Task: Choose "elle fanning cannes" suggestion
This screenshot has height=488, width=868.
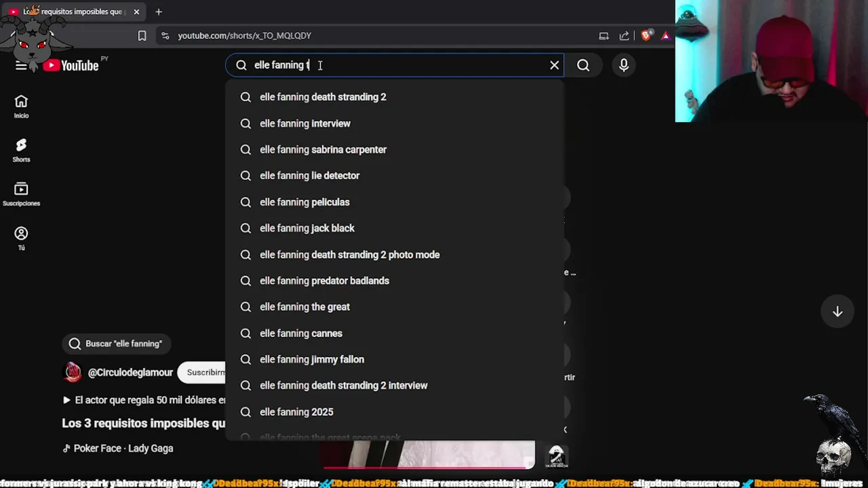Action: 395,333
